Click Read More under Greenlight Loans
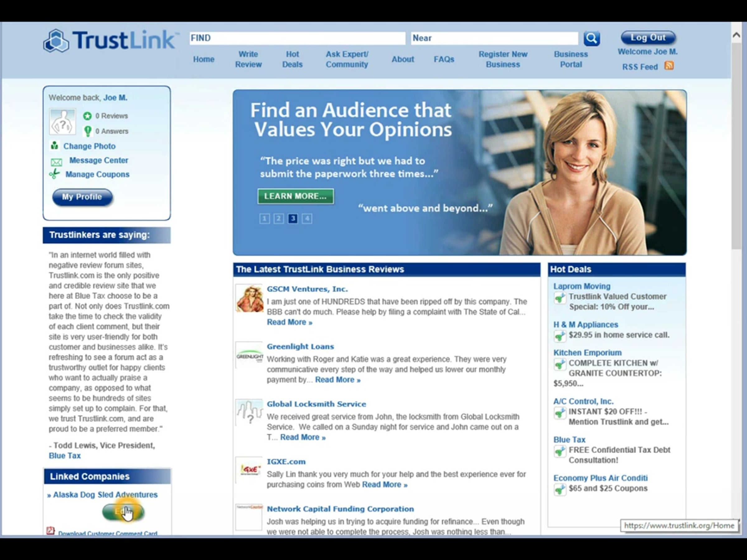This screenshot has width=747, height=560. tap(338, 380)
